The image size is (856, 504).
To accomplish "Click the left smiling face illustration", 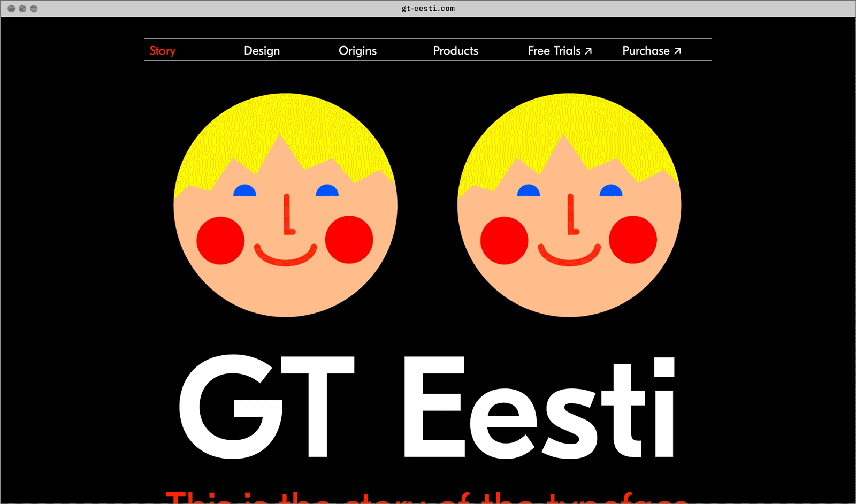I will pyautogui.click(x=285, y=205).
